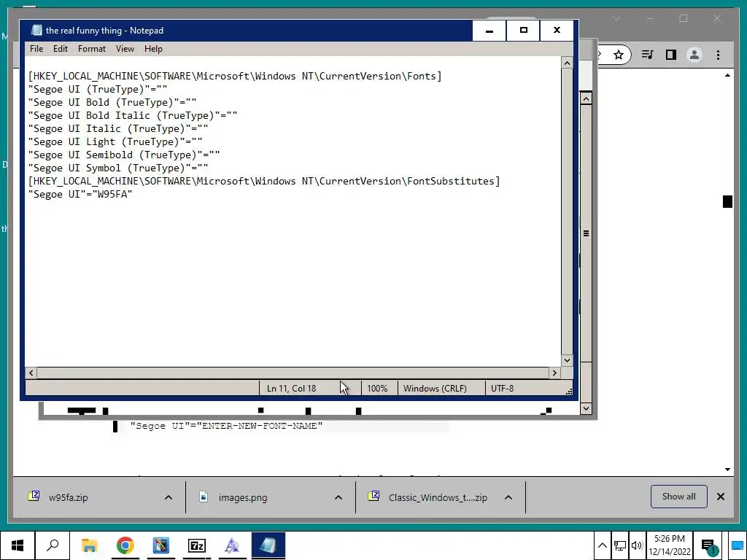Click Notepad title bar document icon
This screenshot has width=747, height=560.
(36, 31)
